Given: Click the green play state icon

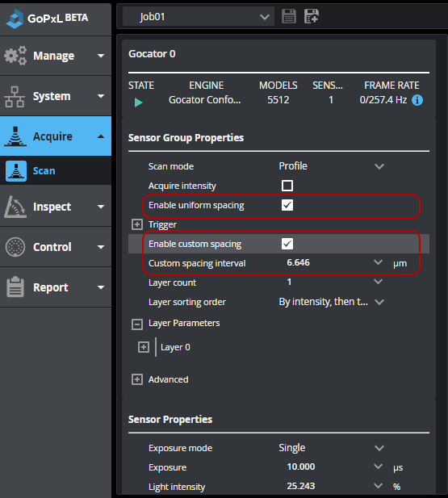Looking at the screenshot, I should pos(138,103).
